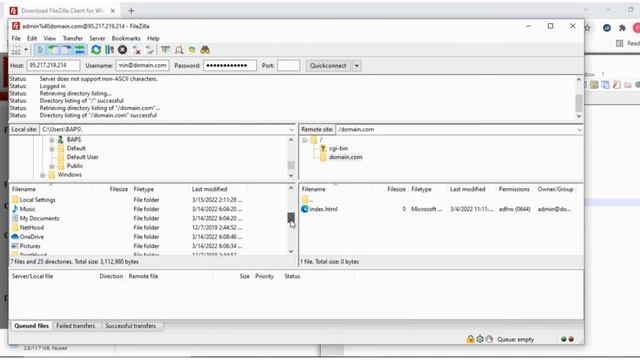Collapse the remote root folder node
This screenshot has width=640, height=360.
(x=305, y=140)
